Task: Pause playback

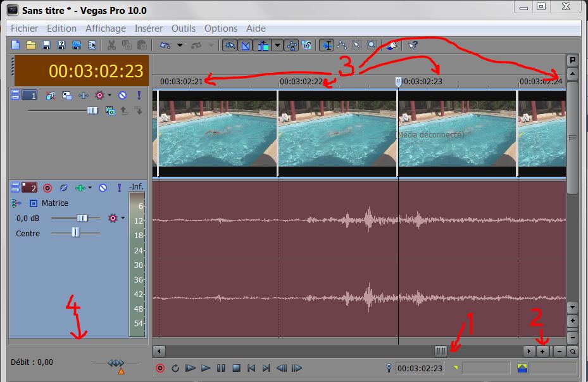Action: click(222, 368)
